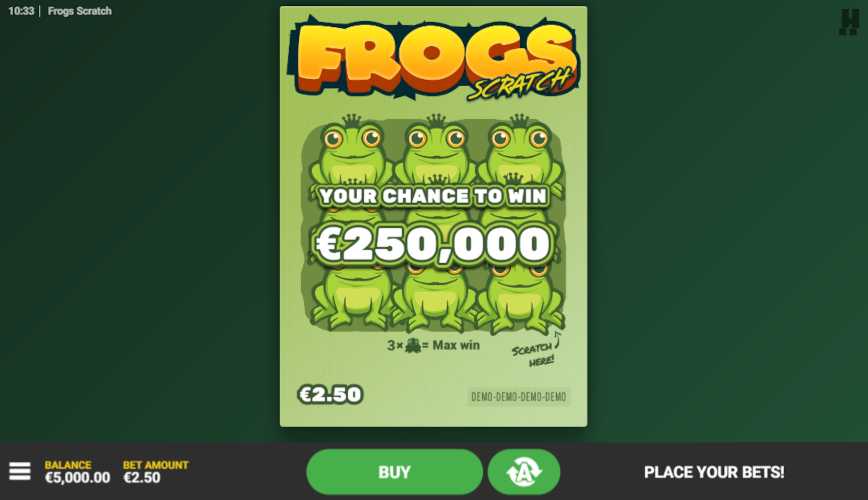Select the top-middle crowned frog

click(436, 152)
